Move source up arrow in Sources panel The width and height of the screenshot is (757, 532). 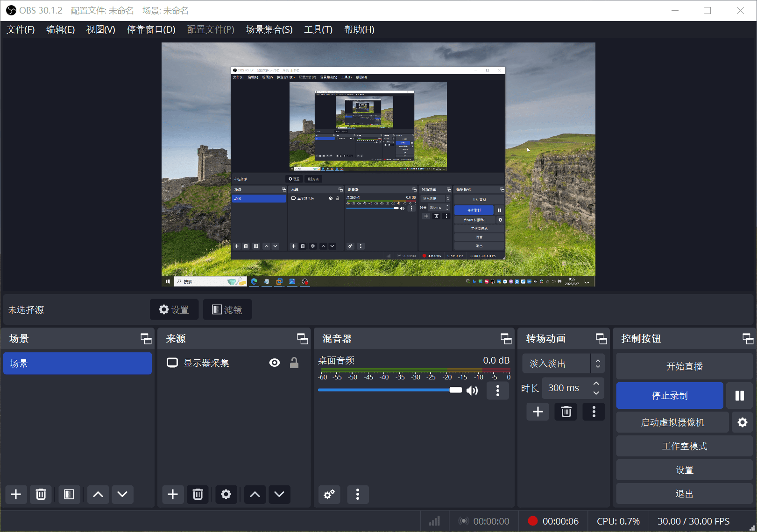pyautogui.click(x=255, y=494)
